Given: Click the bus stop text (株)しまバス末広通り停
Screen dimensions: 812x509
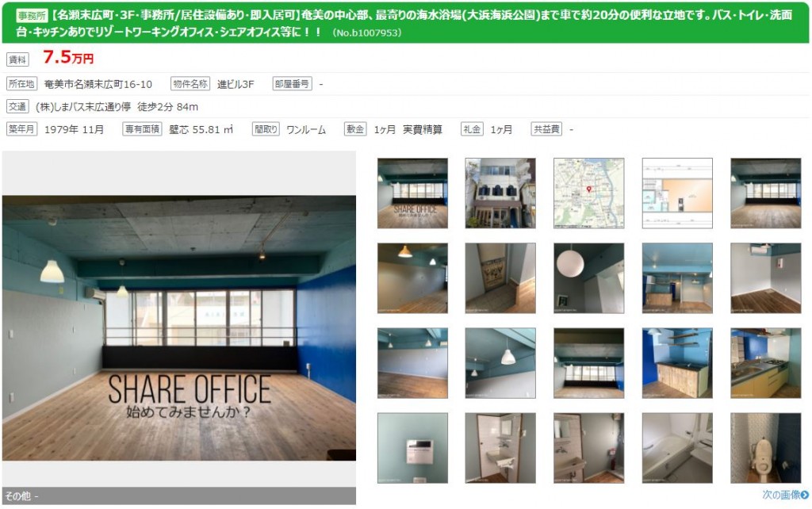Looking at the screenshot, I should (x=83, y=107).
